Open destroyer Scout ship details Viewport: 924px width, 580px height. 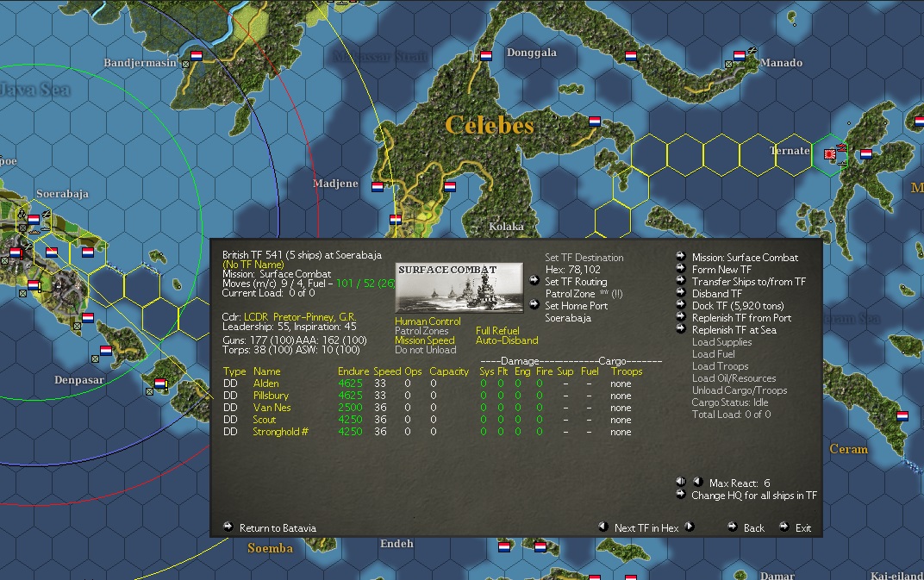(x=265, y=420)
